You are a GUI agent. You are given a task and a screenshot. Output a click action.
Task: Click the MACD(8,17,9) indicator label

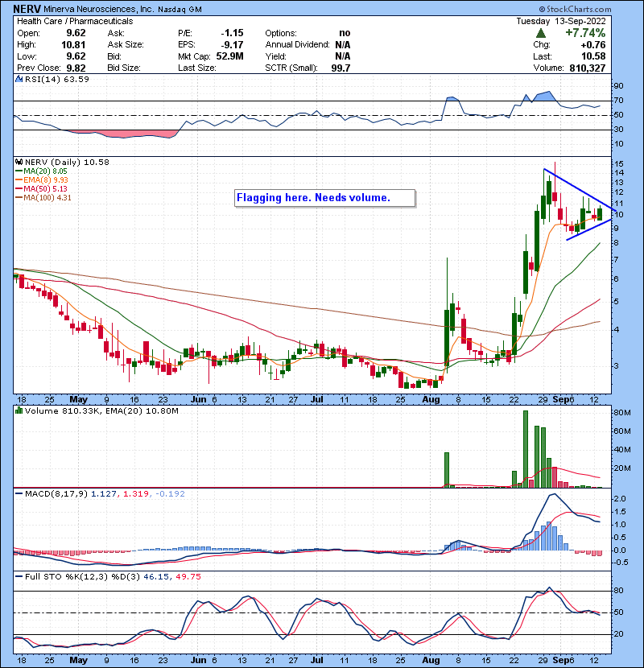56,494
